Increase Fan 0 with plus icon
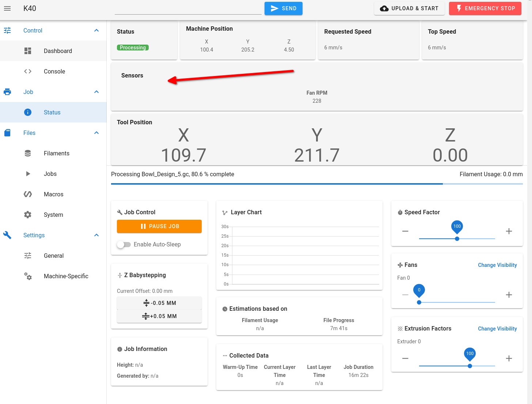The height and width of the screenshot is (404, 532). click(509, 295)
